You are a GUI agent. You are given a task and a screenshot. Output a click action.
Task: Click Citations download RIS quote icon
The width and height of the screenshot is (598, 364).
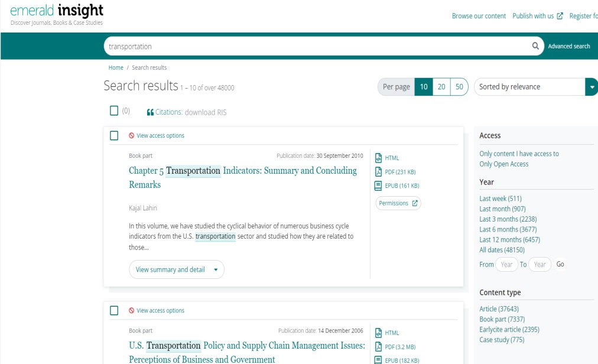pyautogui.click(x=150, y=112)
